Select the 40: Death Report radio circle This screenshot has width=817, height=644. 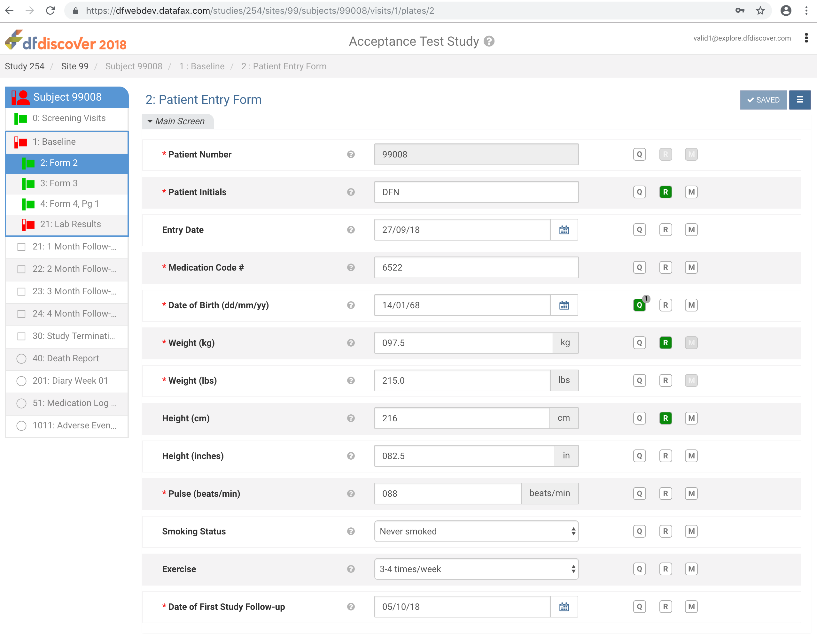pos(21,358)
